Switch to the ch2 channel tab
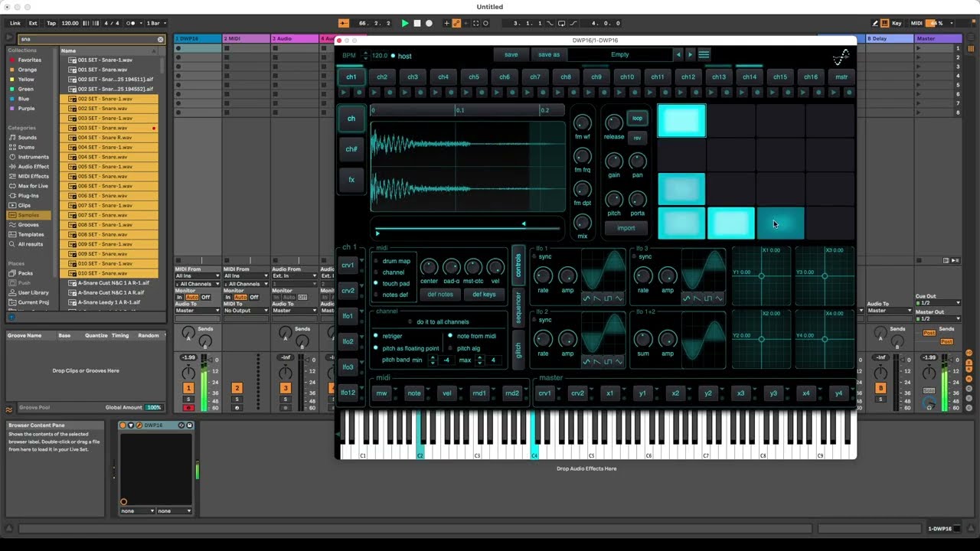 pos(382,77)
